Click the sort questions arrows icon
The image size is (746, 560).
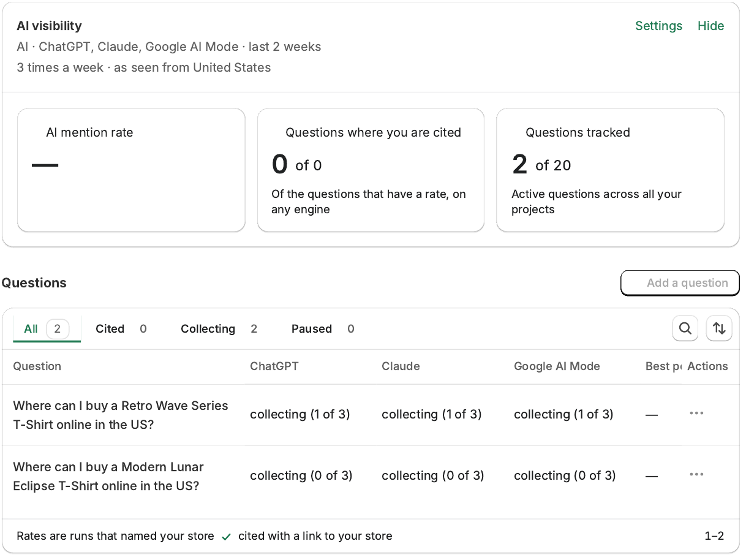(x=719, y=328)
